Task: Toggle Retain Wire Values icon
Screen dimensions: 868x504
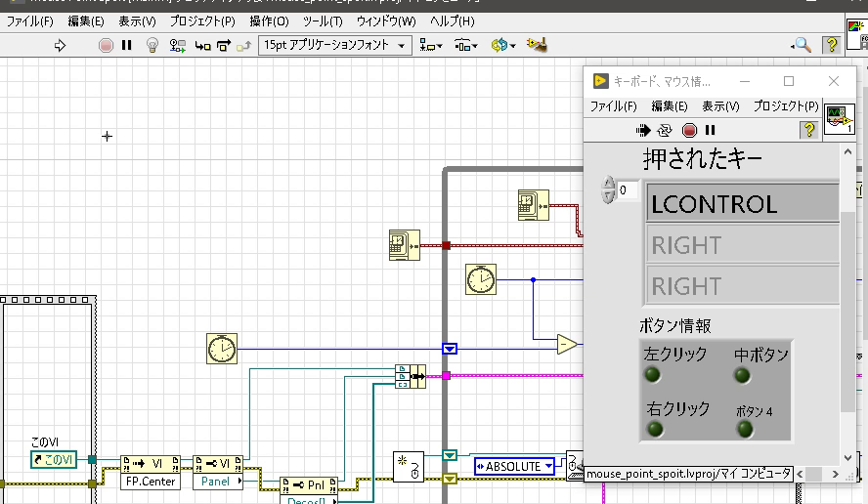Action: (x=177, y=45)
